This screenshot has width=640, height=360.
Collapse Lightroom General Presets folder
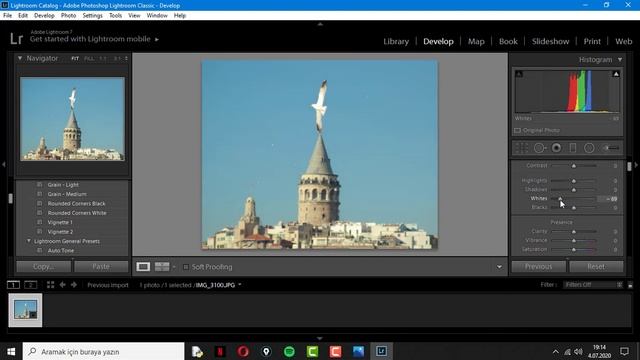coord(29,241)
